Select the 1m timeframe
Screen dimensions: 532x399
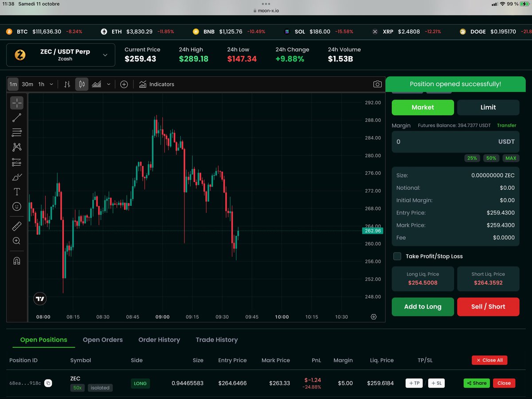13,84
